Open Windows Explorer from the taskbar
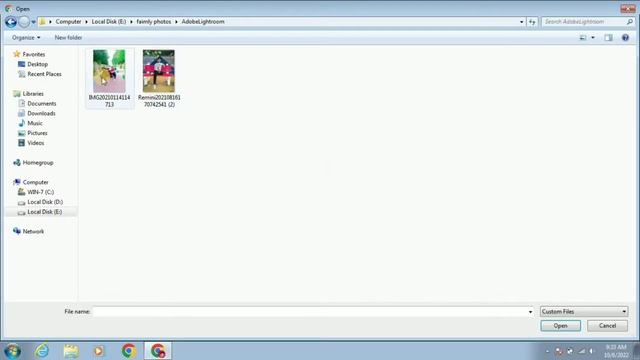 (71, 351)
